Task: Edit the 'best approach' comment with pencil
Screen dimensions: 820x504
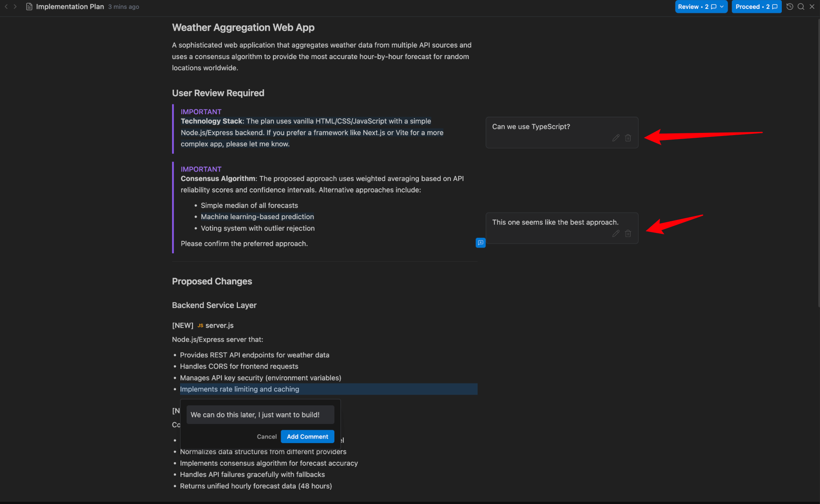Action: click(x=616, y=233)
